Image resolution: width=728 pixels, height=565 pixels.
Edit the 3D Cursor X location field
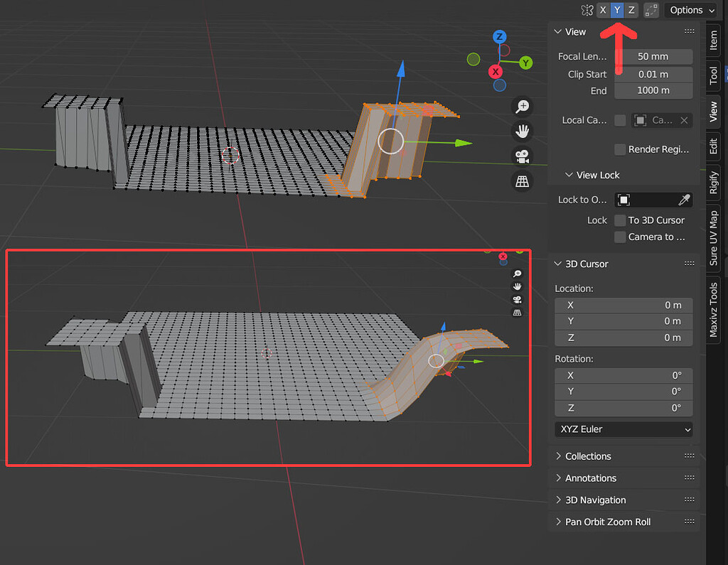tap(623, 304)
